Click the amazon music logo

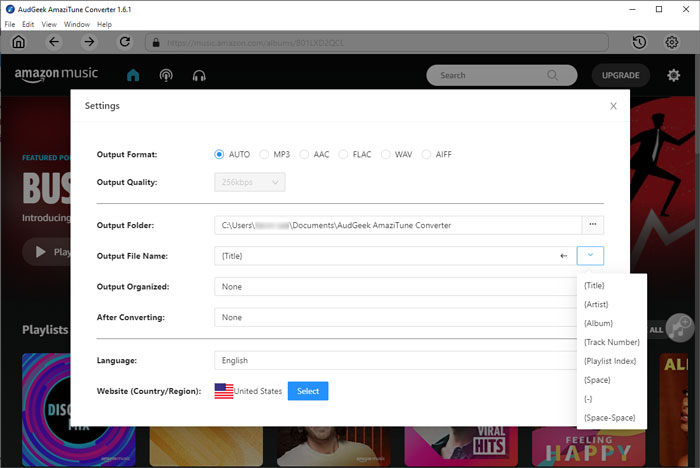(56, 75)
